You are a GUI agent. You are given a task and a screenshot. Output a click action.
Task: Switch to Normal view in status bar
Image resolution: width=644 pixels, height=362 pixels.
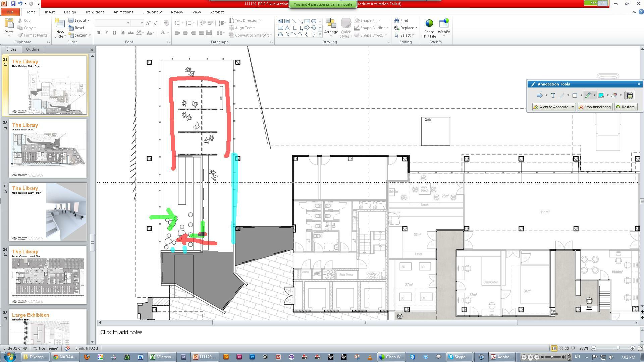(x=554, y=348)
